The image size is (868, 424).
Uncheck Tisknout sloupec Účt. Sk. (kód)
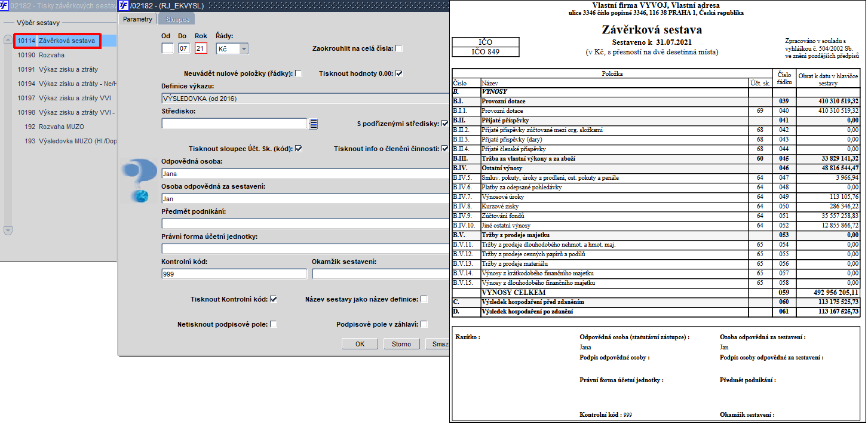point(299,149)
